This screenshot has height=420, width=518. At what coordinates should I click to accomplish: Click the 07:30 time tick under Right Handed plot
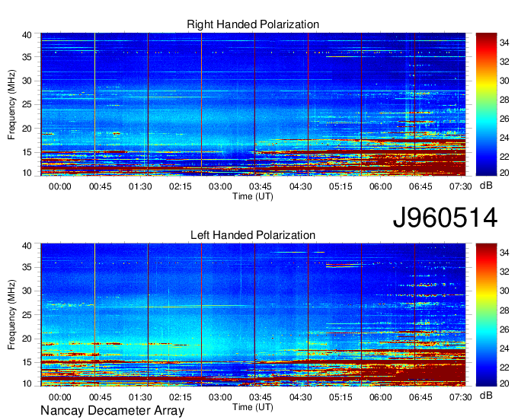coord(460,186)
